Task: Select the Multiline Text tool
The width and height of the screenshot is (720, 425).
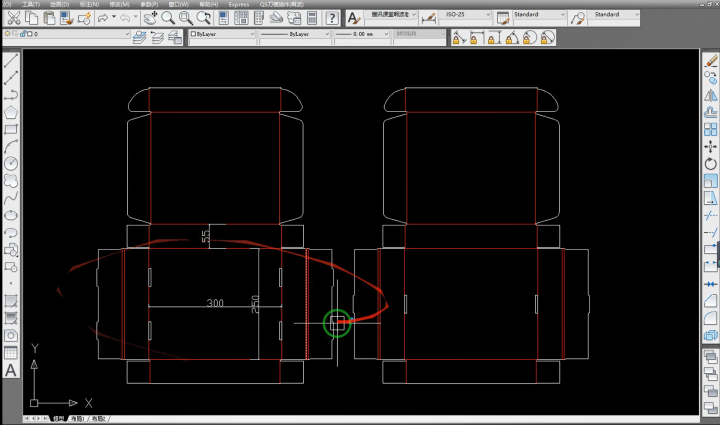Action: click(11, 370)
